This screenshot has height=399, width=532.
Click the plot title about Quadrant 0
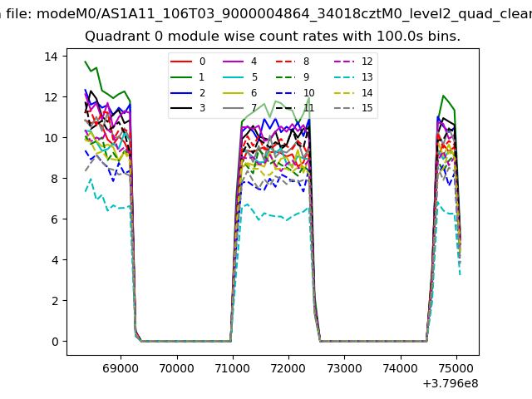[273, 37]
